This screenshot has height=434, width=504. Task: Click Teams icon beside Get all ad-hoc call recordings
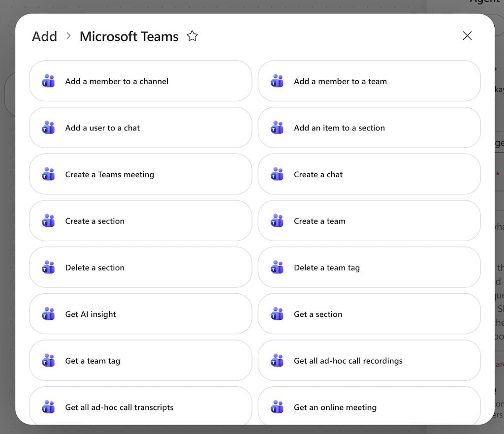coord(277,360)
